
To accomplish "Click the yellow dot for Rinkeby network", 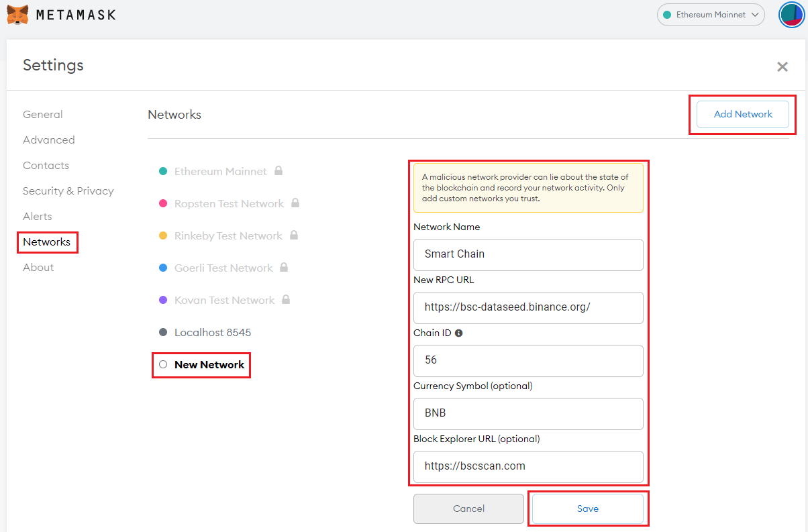I will tap(163, 235).
